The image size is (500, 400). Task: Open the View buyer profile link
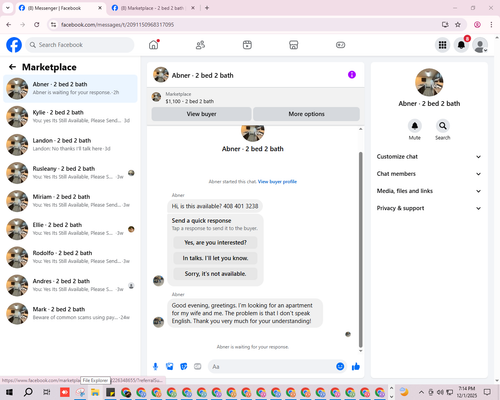click(x=277, y=182)
